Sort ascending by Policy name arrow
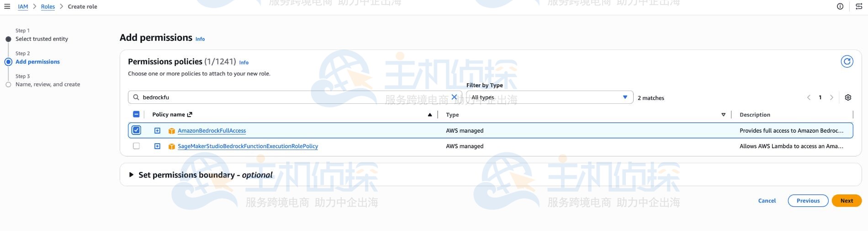This screenshot has width=868, height=231. [430, 115]
